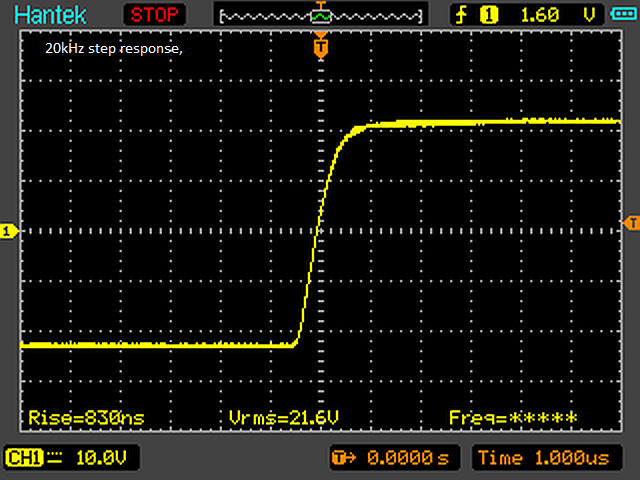Click the orange trigger level T marker at right
This screenshot has width=640, height=480.
pyautogui.click(x=631, y=223)
